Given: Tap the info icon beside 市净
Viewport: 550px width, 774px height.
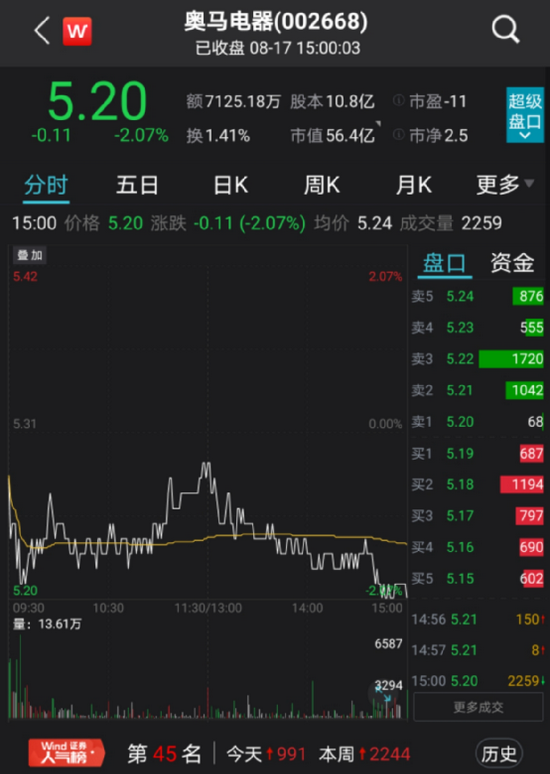Looking at the screenshot, I should click(398, 134).
